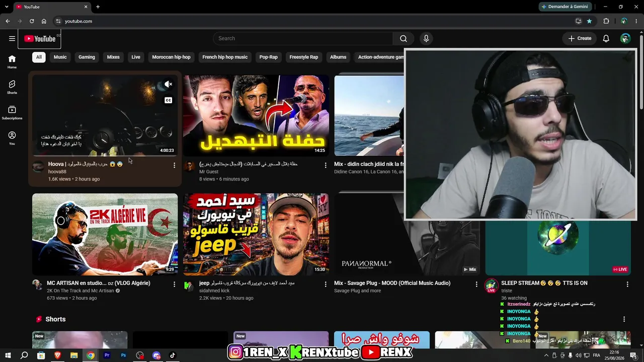Viewport: 644px width, 362px height.
Task: Open the Chrome profile avatar
Action: click(x=624, y=21)
